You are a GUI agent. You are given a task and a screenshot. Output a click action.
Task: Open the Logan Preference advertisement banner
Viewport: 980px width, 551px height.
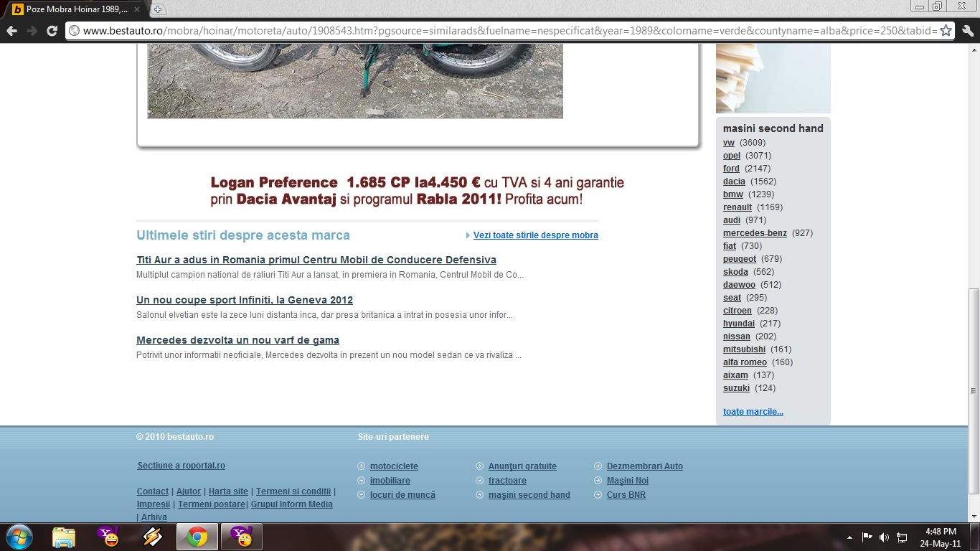click(x=418, y=191)
